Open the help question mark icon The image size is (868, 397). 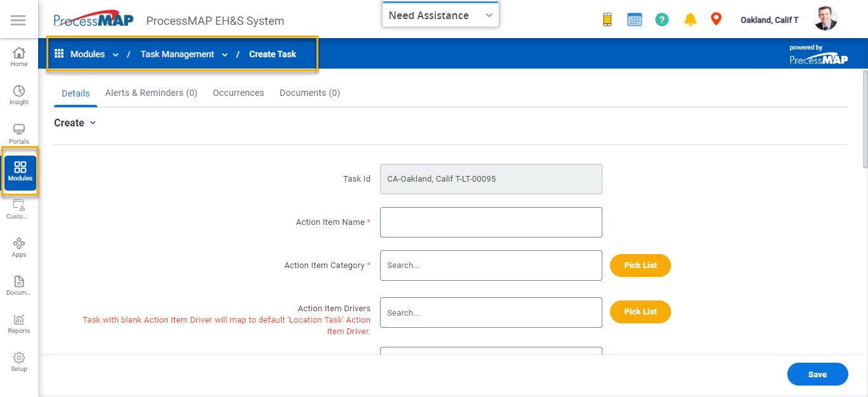[661, 20]
